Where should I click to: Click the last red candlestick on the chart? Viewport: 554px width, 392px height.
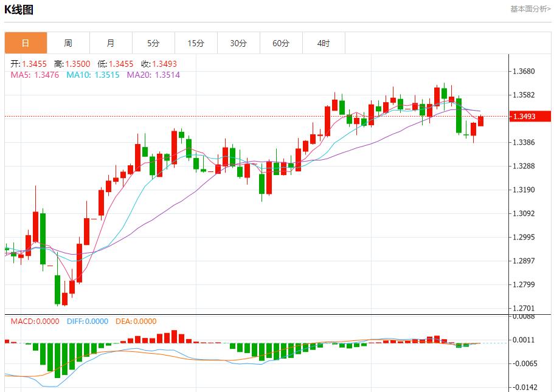(481, 121)
